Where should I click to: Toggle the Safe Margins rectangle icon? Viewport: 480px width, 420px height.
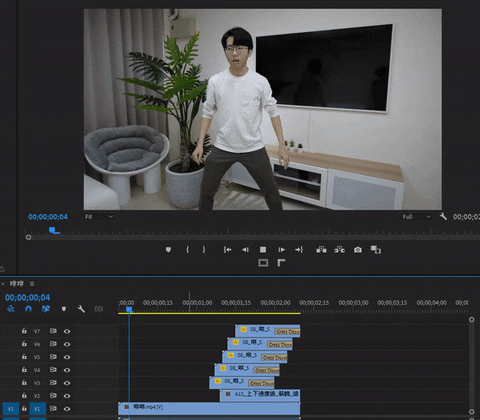[x=263, y=263]
